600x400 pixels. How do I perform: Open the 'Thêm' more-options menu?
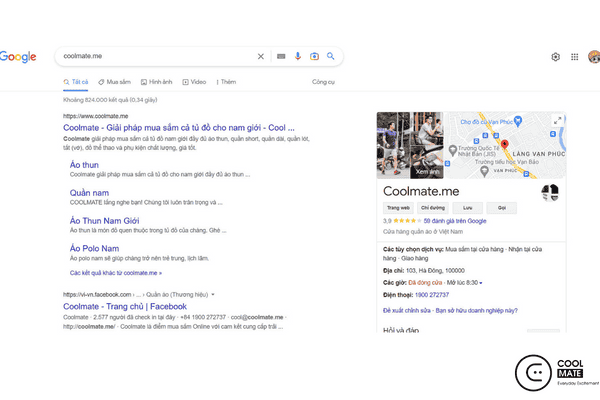tap(226, 81)
